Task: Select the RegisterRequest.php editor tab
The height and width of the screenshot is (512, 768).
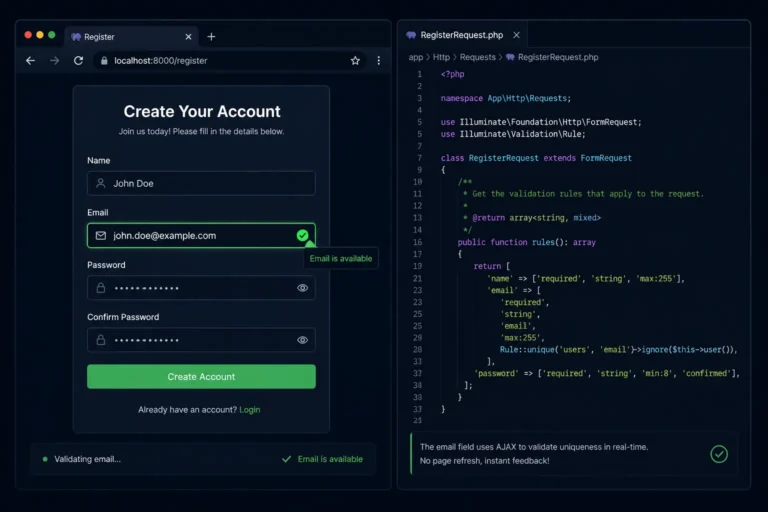Action: [462, 35]
